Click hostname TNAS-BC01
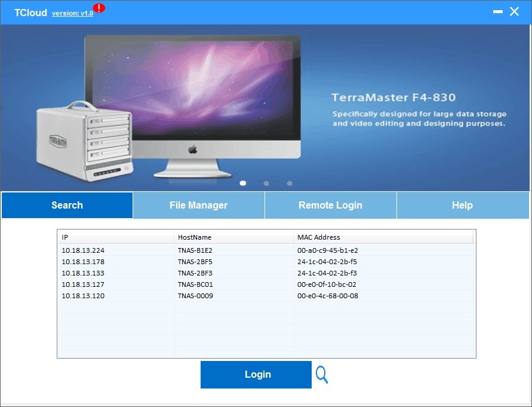Image resolution: width=532 pixels, height=407 pixels. [195, 284]
